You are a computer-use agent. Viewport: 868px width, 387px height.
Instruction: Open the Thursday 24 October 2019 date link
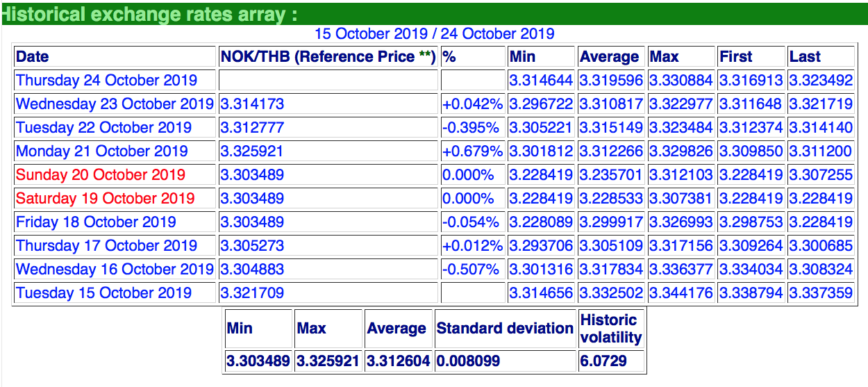pyautogui.click(x=106, y=81)
